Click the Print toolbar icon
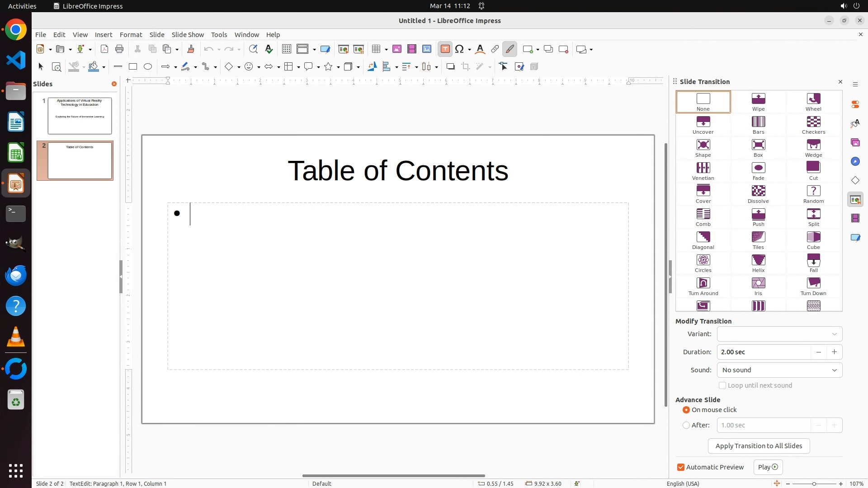868x488 pixels. (x=119, y=49)
